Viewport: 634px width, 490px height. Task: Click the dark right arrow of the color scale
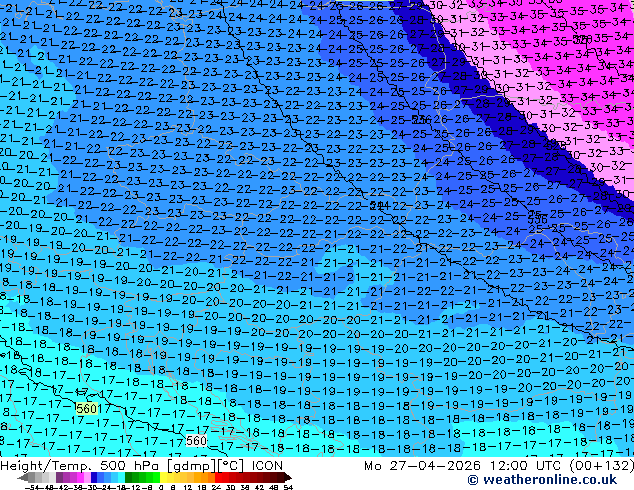click(x=287, y=477)
